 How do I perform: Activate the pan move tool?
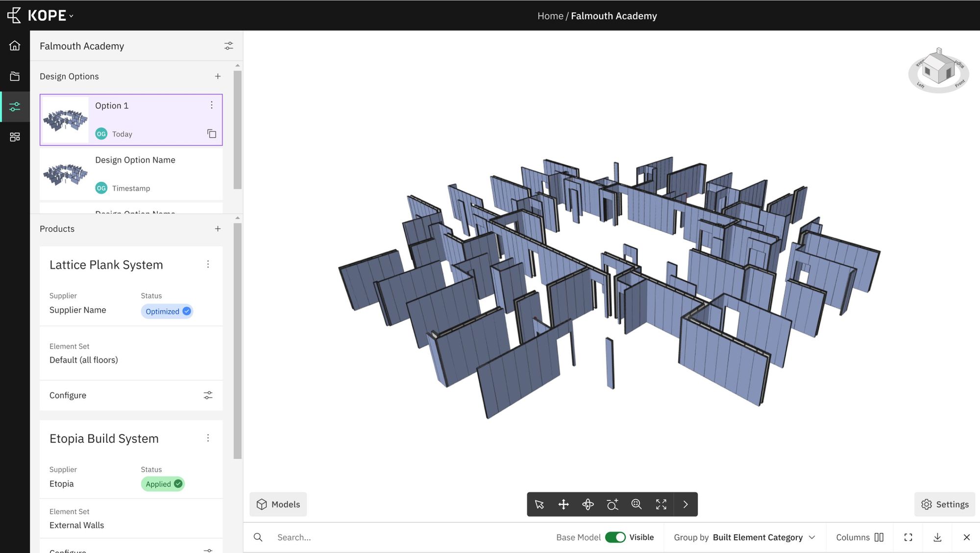[x=563, y=505]
